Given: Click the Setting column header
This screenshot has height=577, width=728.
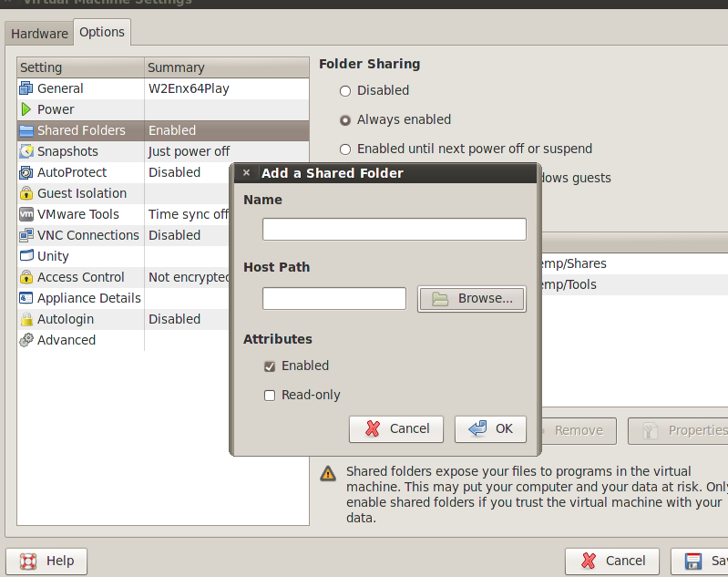Looking at the screenshot, I should point(81,67).
